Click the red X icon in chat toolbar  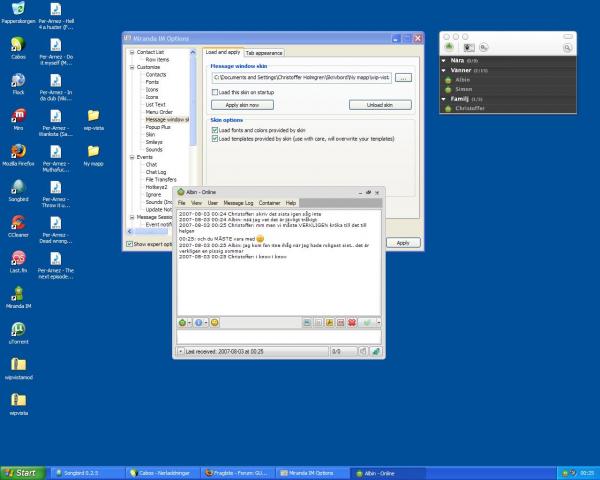(x=352, y=323)
